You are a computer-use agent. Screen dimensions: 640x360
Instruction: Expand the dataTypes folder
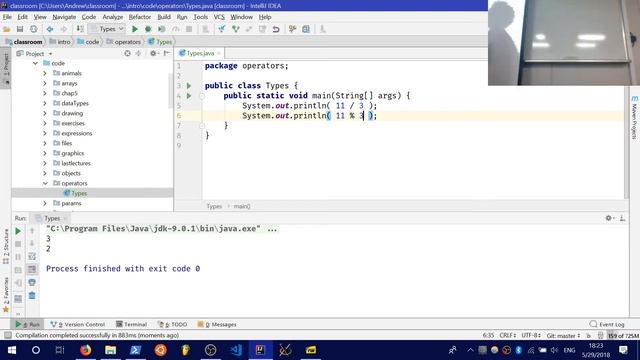point(45,103)
